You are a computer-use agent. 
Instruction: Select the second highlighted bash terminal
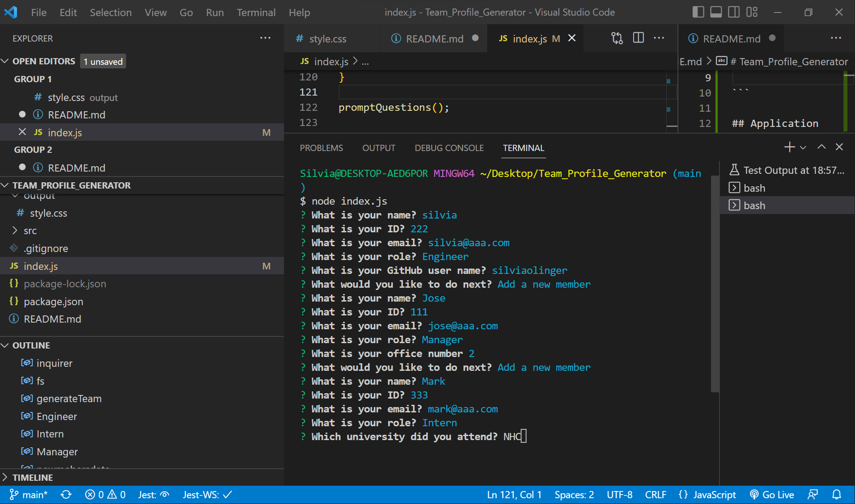pos(787,206)
